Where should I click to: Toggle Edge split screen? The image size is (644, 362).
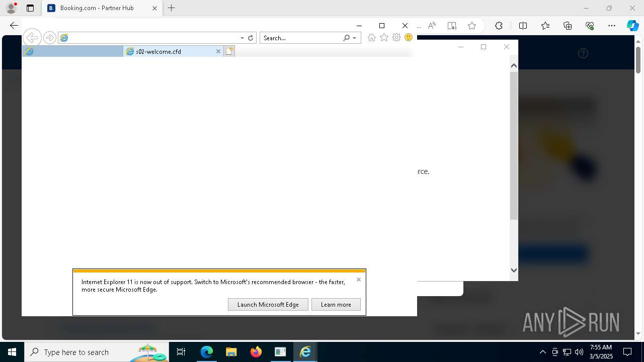523,26
